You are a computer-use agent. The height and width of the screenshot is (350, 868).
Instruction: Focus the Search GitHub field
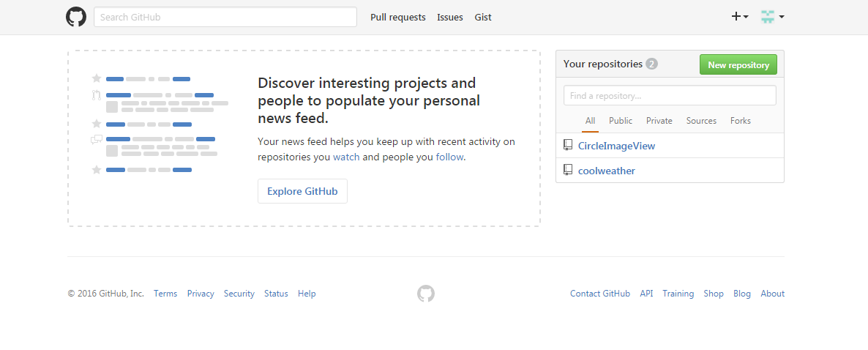pyautogui.click(x=225, y=17)
